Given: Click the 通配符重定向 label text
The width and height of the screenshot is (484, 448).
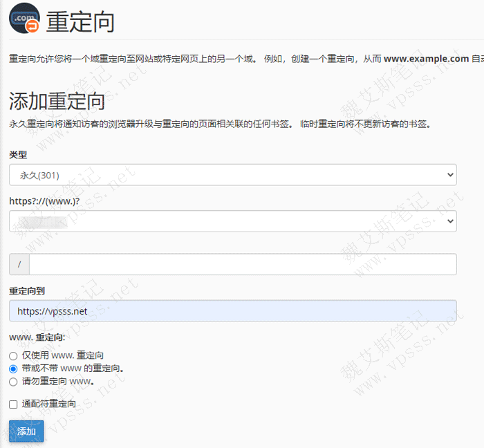Looking at the screenshot, I should point(49,404).
